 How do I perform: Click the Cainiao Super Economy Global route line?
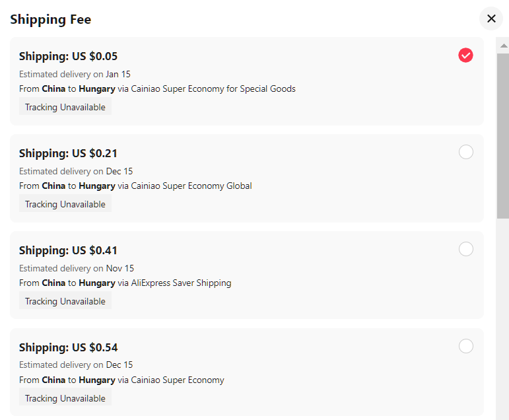pos(135,186)
